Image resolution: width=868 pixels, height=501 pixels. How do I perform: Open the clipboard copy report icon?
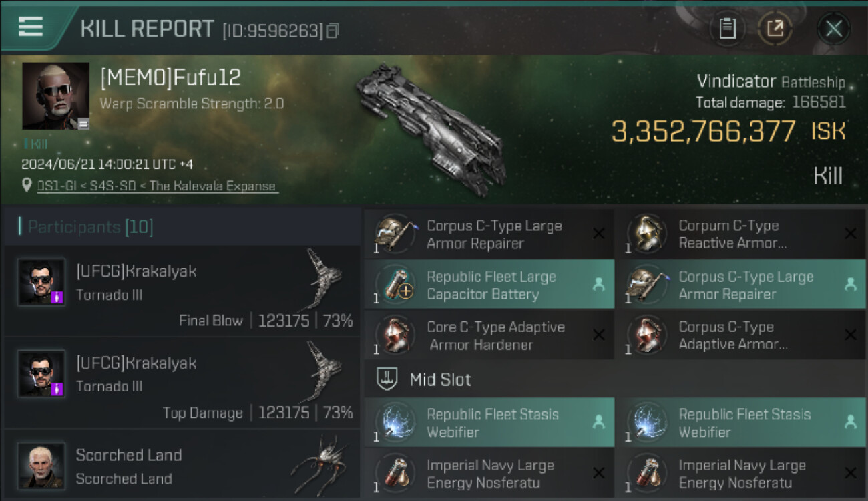click(x=727, y=29)
